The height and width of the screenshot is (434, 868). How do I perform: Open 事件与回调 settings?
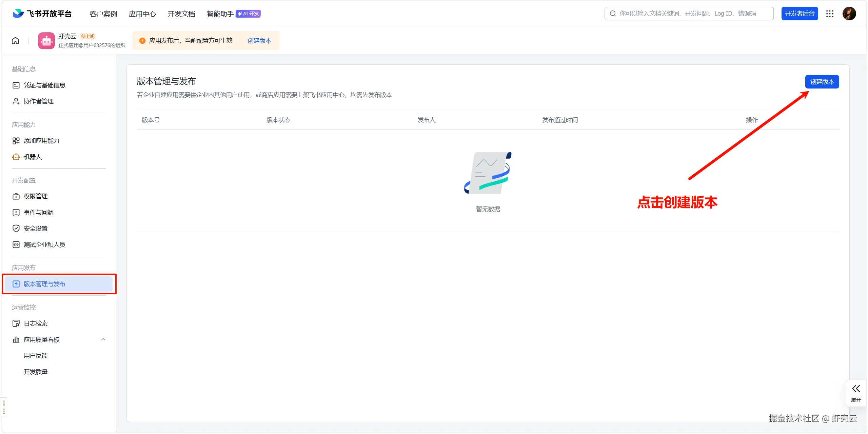38,212
